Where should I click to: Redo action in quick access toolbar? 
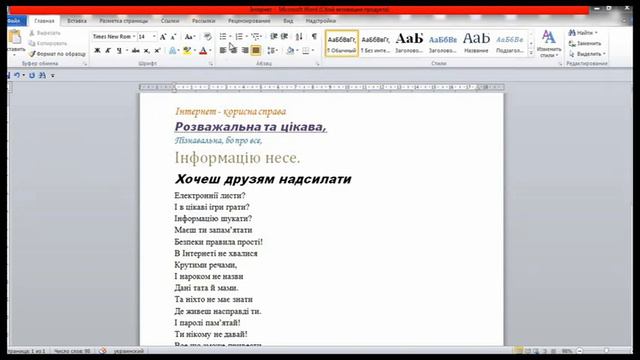(x=32, y=76)
